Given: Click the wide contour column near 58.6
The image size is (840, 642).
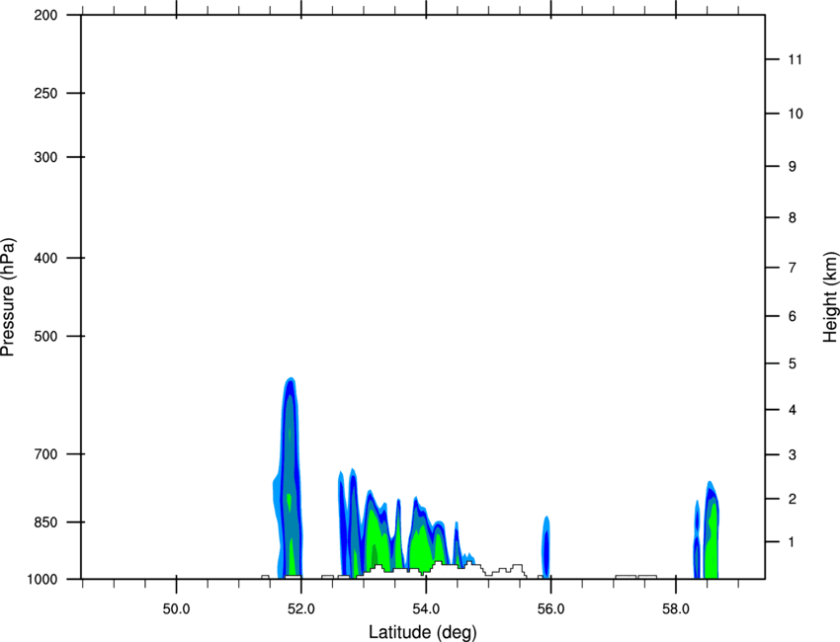Looking at the screenshot, I should [x=712, y=530].
